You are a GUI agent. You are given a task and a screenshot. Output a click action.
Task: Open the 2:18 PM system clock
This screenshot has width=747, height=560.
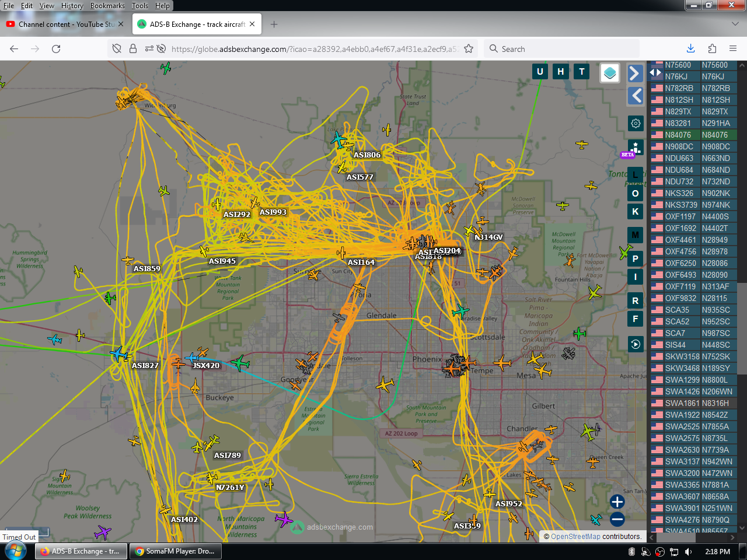717,552
